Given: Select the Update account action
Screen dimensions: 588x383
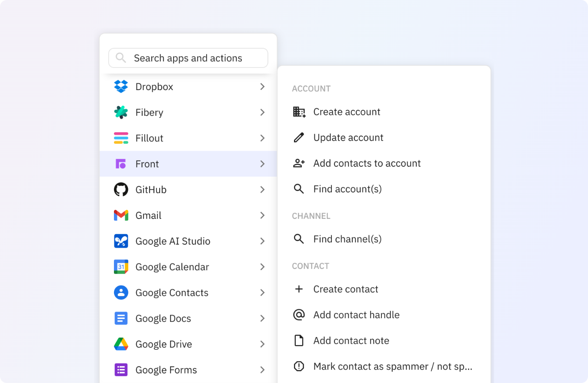Looking at the screenshot, I should [x=384, y=138].
